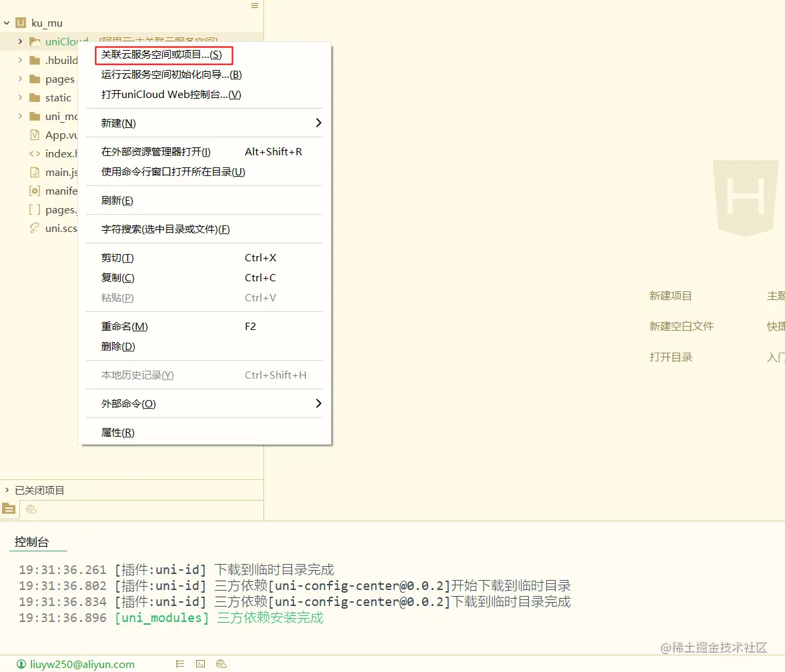The width and height of the screenshot is (785, 672).
Task: Click the hamburger menu icon above the project tree
Action: pyautogui.click(x=255, y=5)
